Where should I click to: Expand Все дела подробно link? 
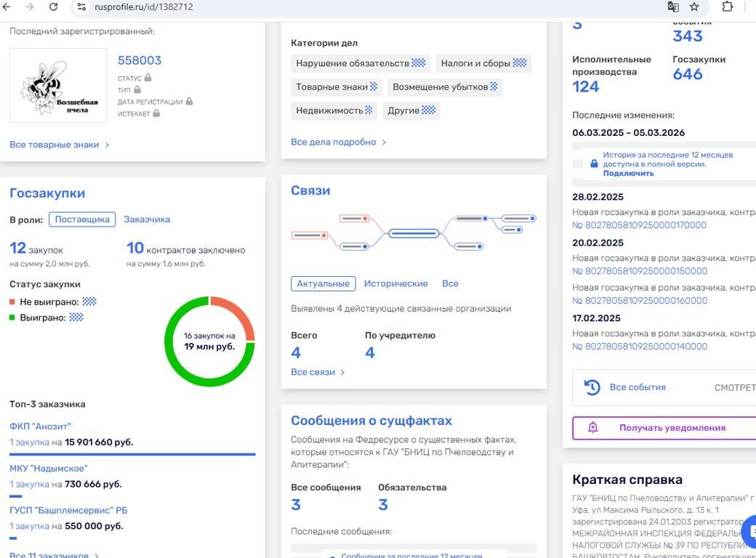pos(339,142)
